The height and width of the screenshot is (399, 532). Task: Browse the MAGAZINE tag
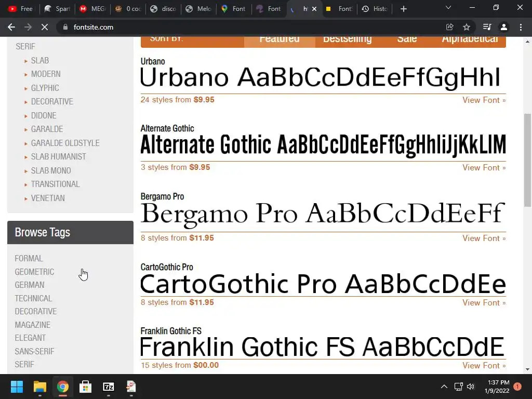pyautogui.click(x=33, y=325)
